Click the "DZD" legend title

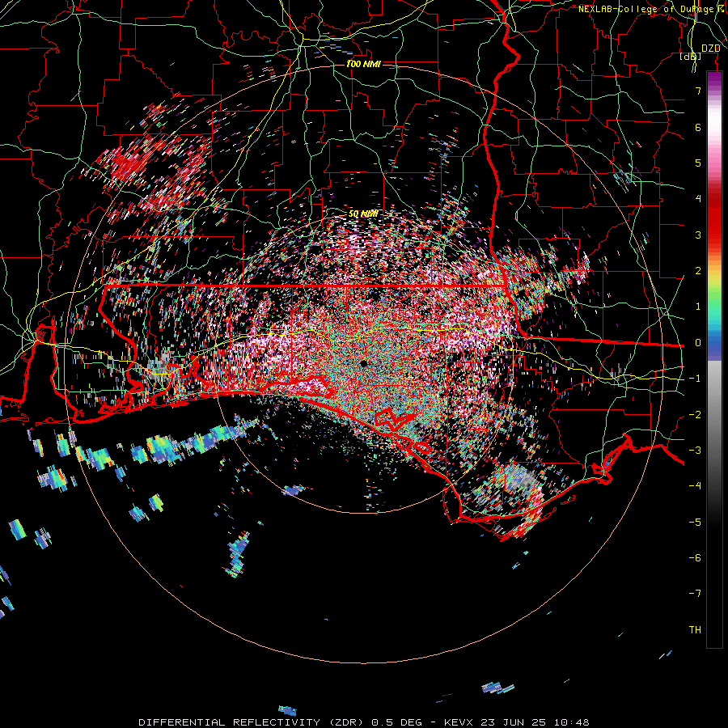(711, 49)
